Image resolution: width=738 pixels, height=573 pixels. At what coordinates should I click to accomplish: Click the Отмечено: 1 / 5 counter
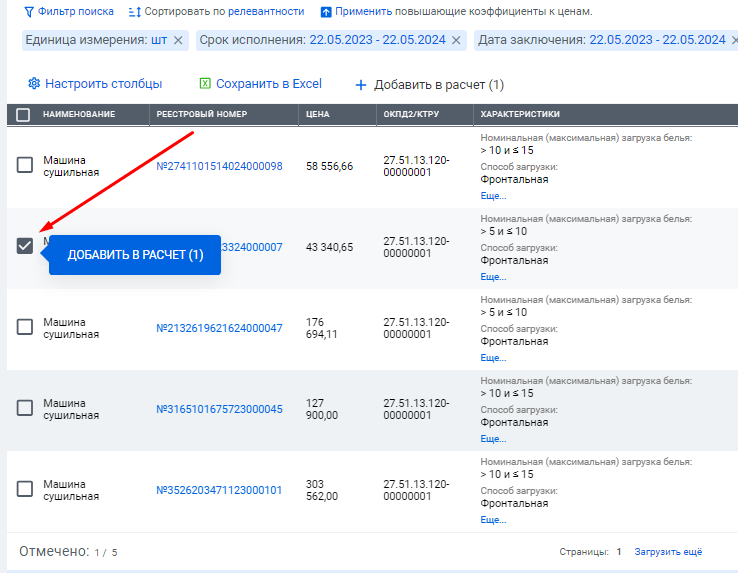pos(68,551)
